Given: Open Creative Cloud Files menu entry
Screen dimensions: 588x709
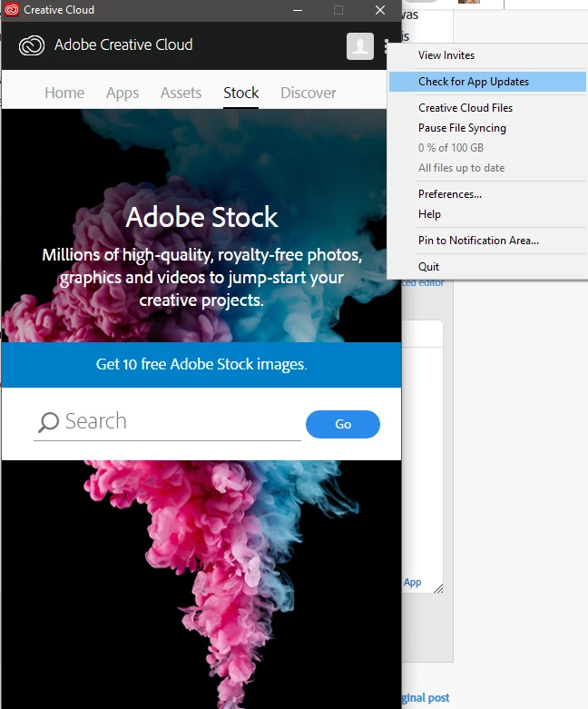Looking at the screenshot, I should [x=487, y=108].
